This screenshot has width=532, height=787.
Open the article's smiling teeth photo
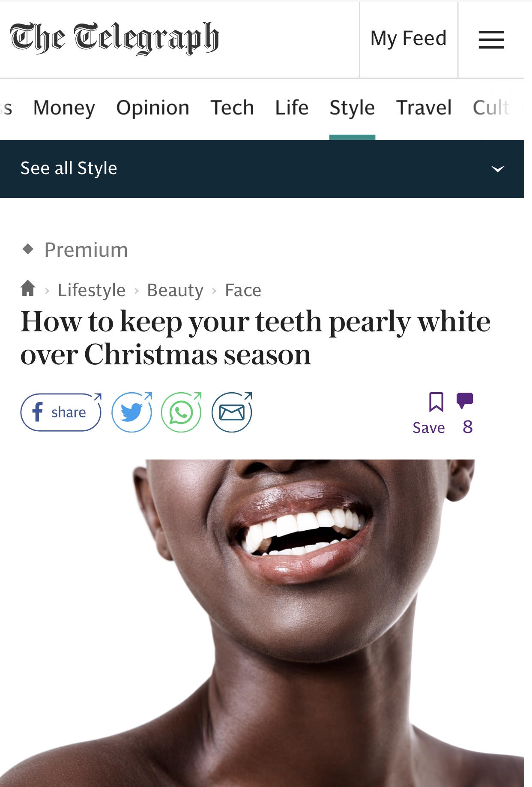[262, 623]
